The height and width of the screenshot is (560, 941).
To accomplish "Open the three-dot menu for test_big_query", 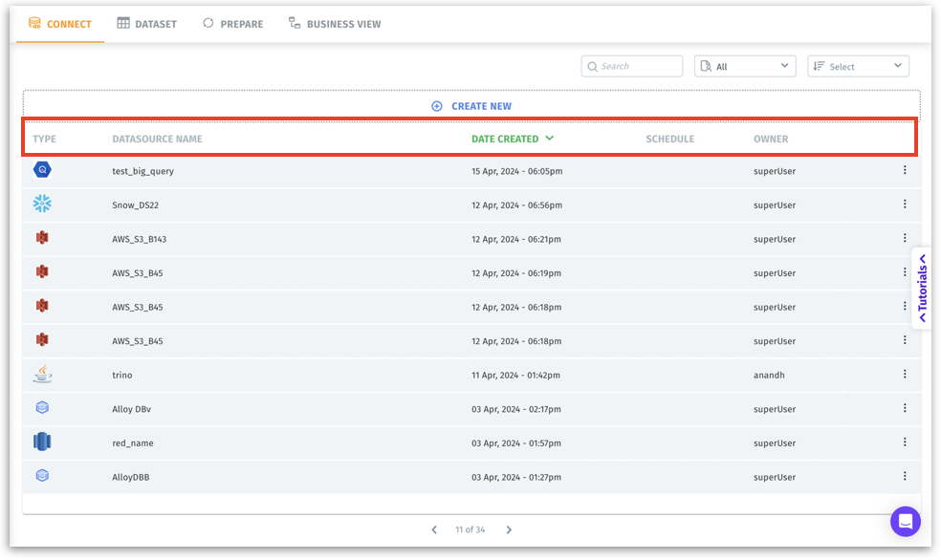I will click(x=904, y=170).
